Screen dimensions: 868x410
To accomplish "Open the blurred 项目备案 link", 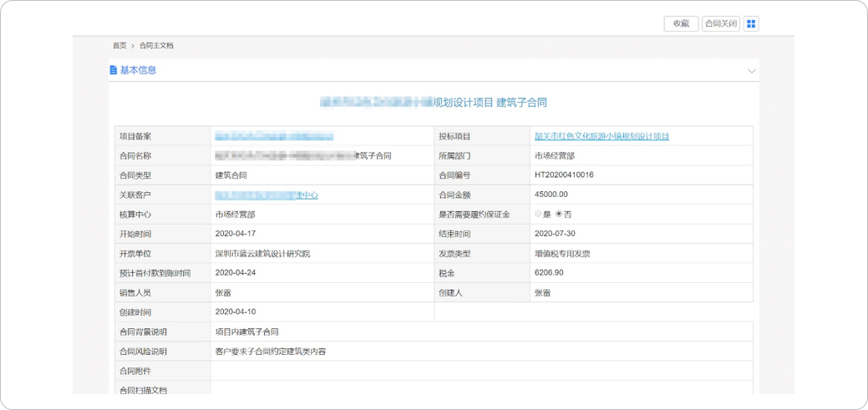I will tap(274, 136).
